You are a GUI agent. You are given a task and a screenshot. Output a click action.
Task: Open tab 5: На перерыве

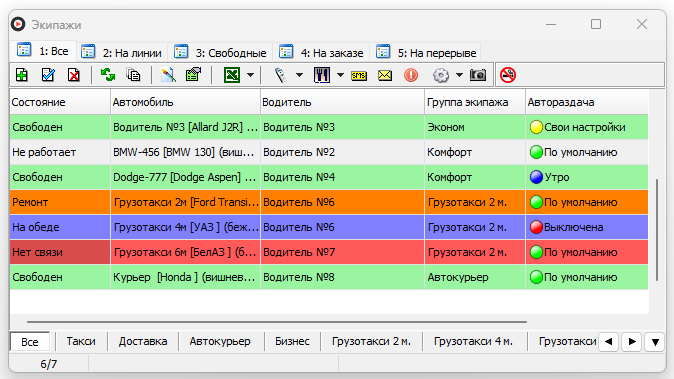426,53
